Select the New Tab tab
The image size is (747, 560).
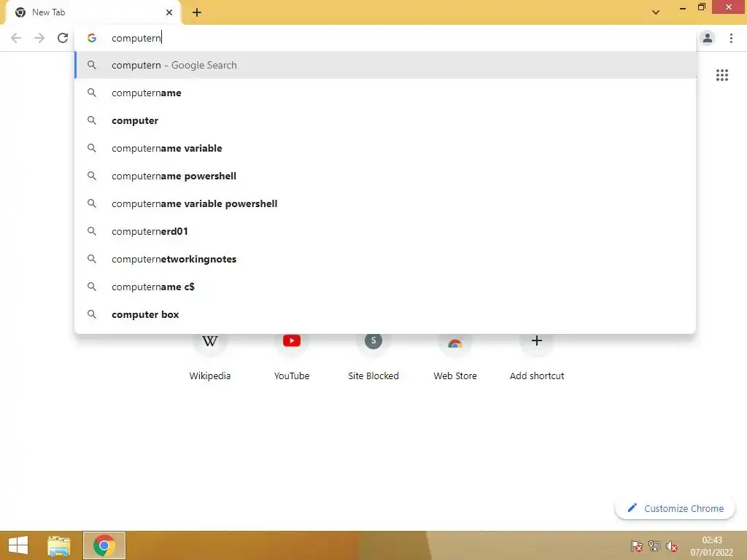93,13
